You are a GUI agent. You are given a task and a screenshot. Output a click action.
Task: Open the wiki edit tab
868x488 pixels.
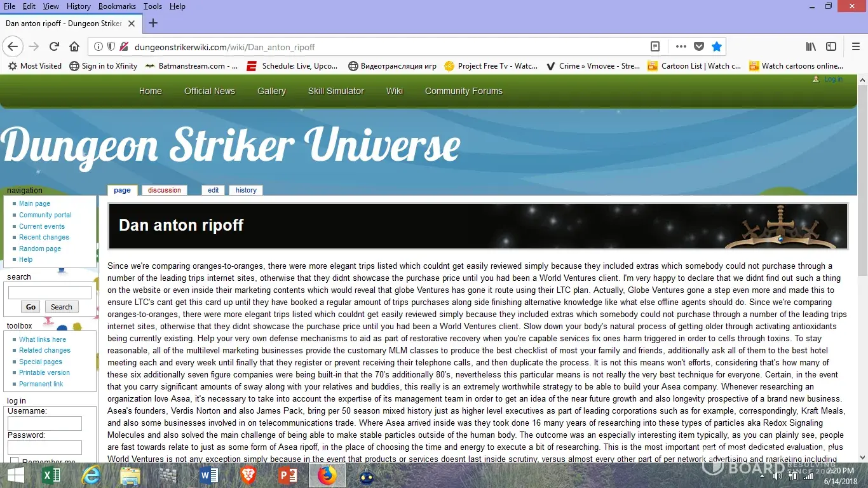tap(214, 190)
